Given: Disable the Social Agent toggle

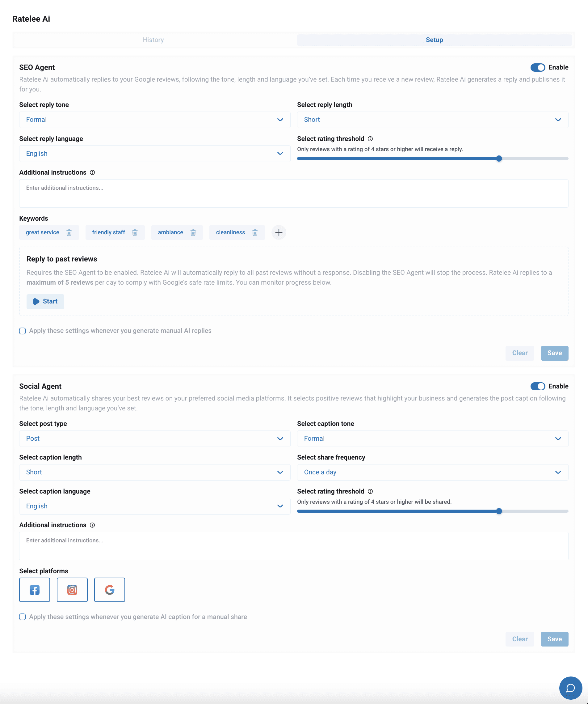Looking at the screenshot, I should click(537, 386).
